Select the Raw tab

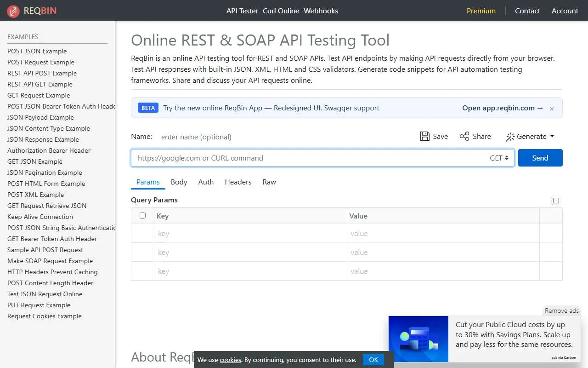point(269,182)
